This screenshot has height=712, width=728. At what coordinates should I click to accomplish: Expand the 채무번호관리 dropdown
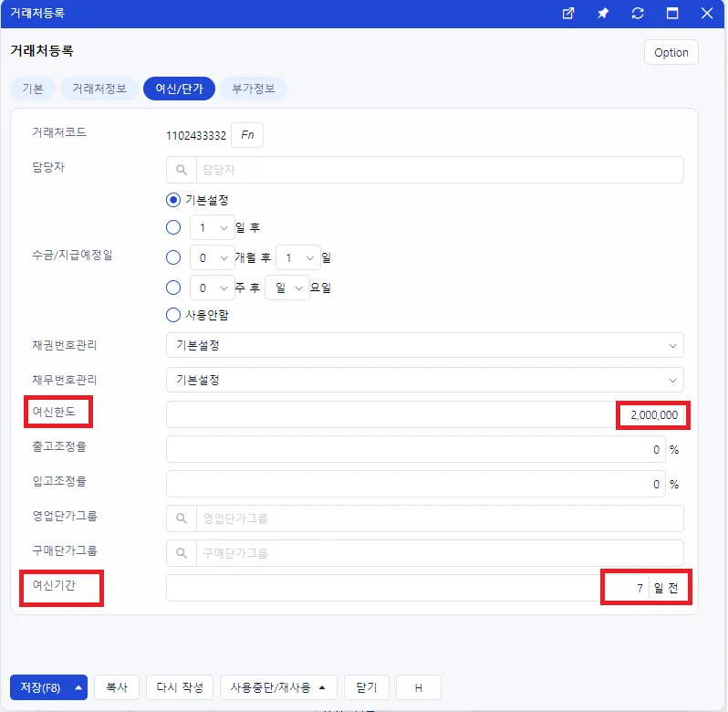coord(425,380)
